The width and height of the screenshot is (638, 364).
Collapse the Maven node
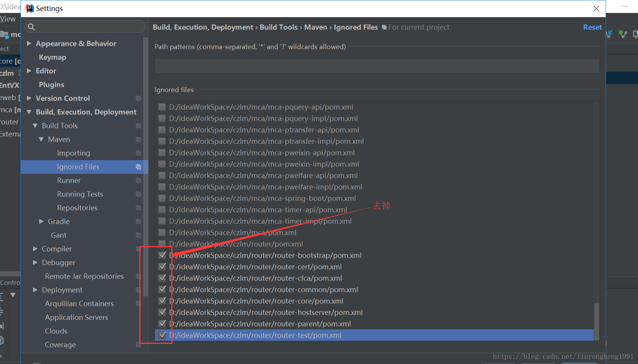41,139
